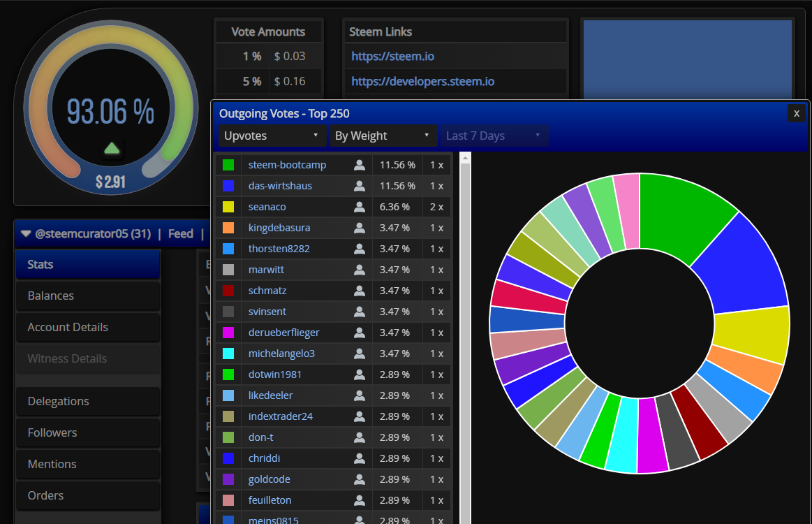The image size is (812, 524).
Task: Click the person icon beside seanaco
Action: 360,207
